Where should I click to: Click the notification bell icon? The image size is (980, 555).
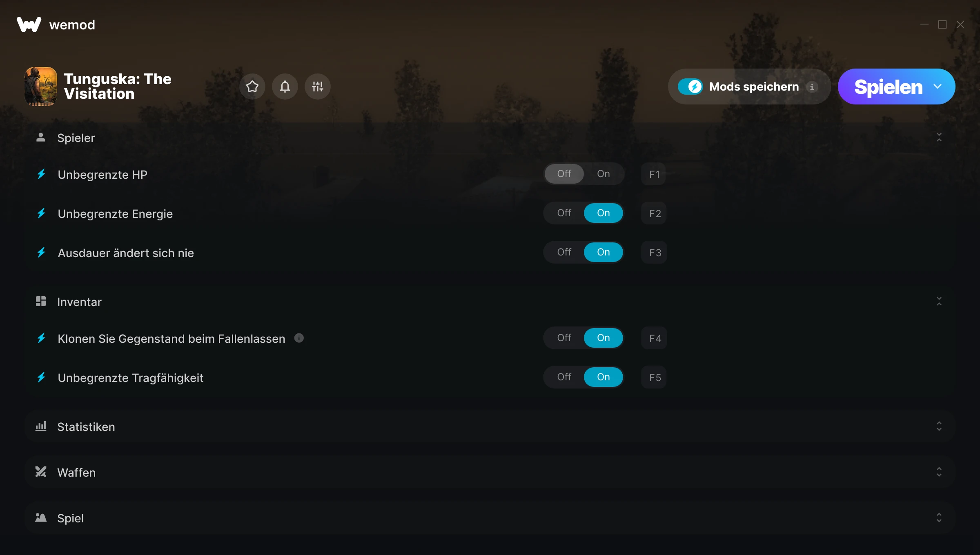pos(285,87)
